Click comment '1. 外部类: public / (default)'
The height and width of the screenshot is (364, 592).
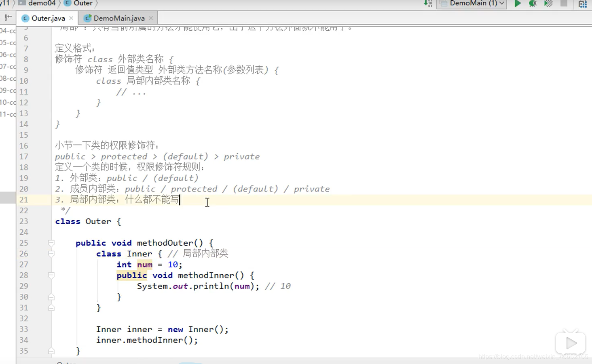(127, 178)
